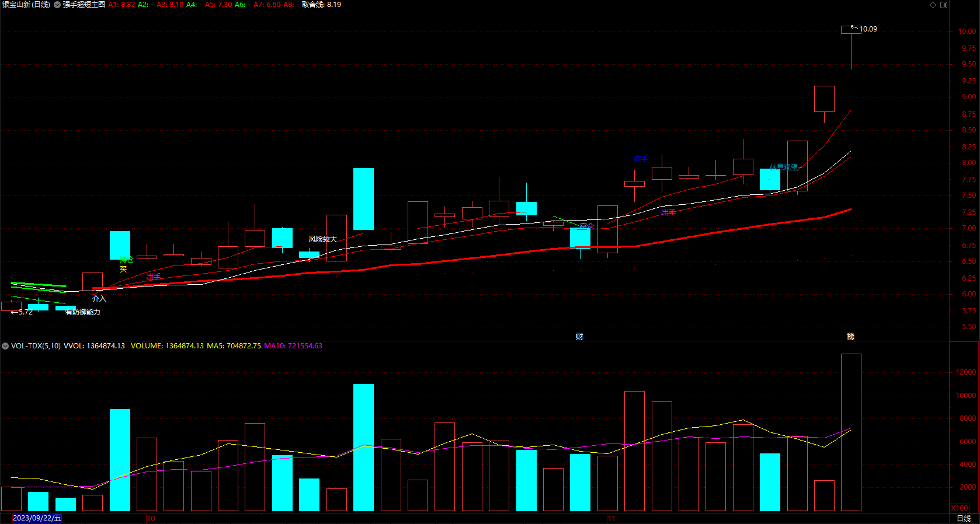Click the 出手 annotation right of 空仓
The width and height of the screenshot is (980, 524).
point(669,212)
